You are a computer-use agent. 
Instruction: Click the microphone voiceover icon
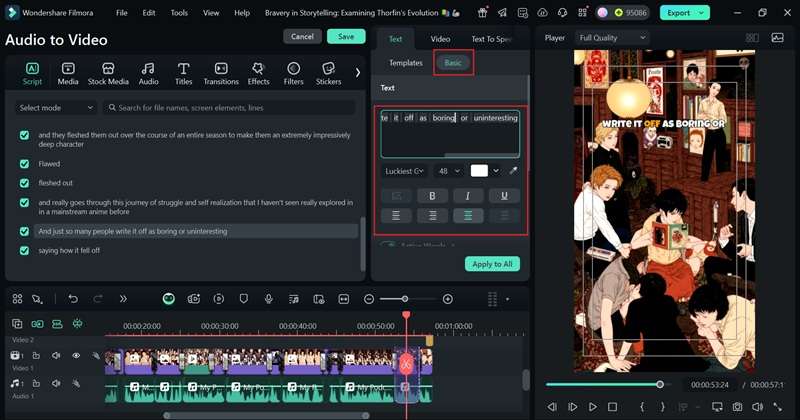click(x=268, y=299)
